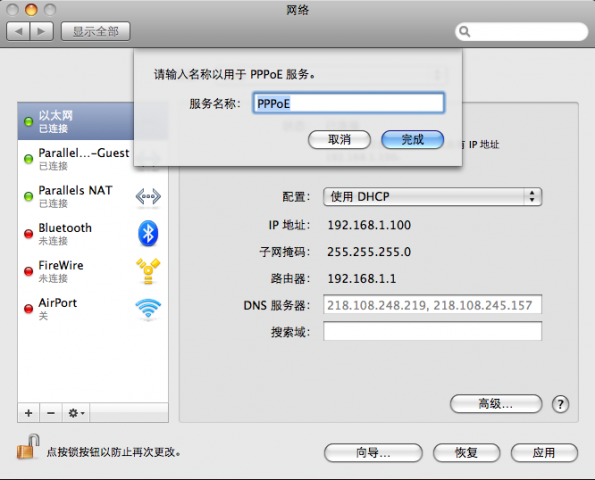Screen dimensions: 595x480
Task: Go back with the left arrow button
Action: click(x=18, y=31)
